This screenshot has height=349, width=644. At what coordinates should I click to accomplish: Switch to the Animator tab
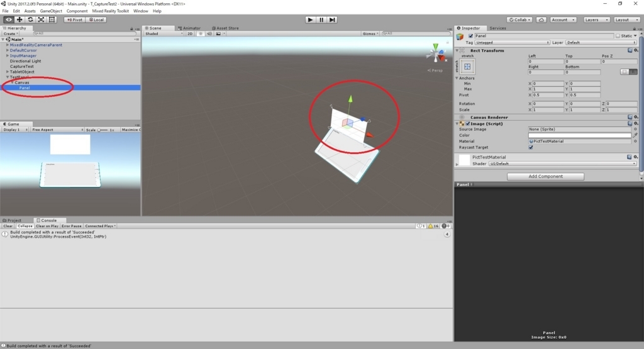[x=189, y=28]
